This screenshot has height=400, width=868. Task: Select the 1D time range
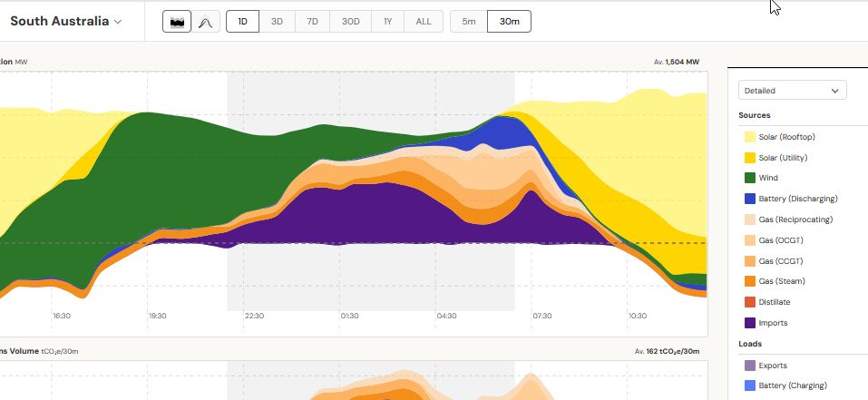click(x=242, y=22)
